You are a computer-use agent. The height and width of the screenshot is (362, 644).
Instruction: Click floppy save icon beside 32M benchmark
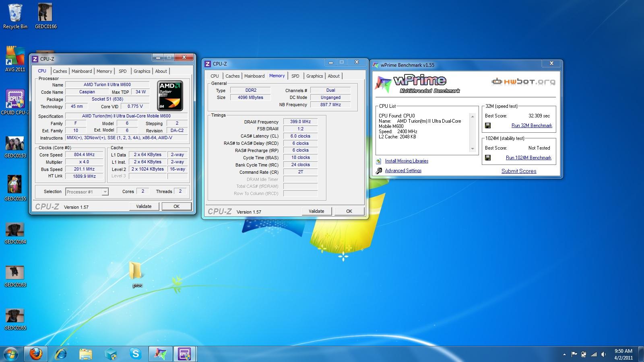point(488,125)
